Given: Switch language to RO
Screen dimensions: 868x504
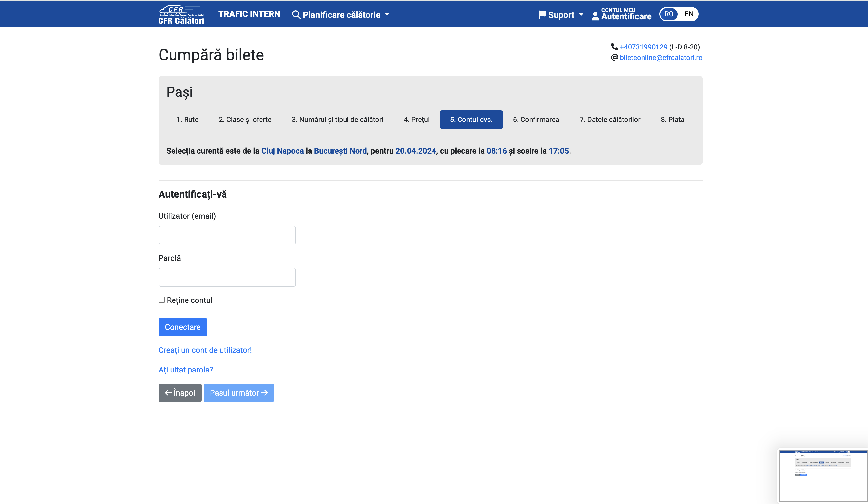Looking at the screenshot, I should pyautogui.click(x=669, y=14).
